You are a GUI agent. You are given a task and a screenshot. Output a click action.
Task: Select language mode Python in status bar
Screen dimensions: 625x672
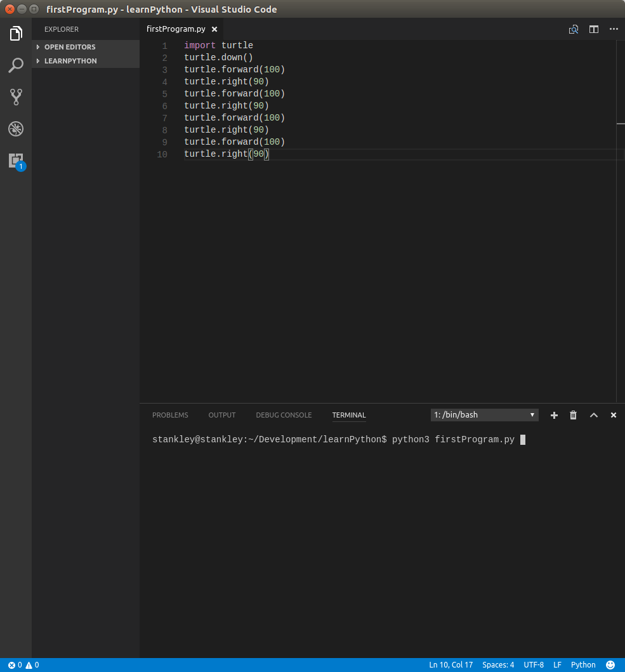coord(583,665)
